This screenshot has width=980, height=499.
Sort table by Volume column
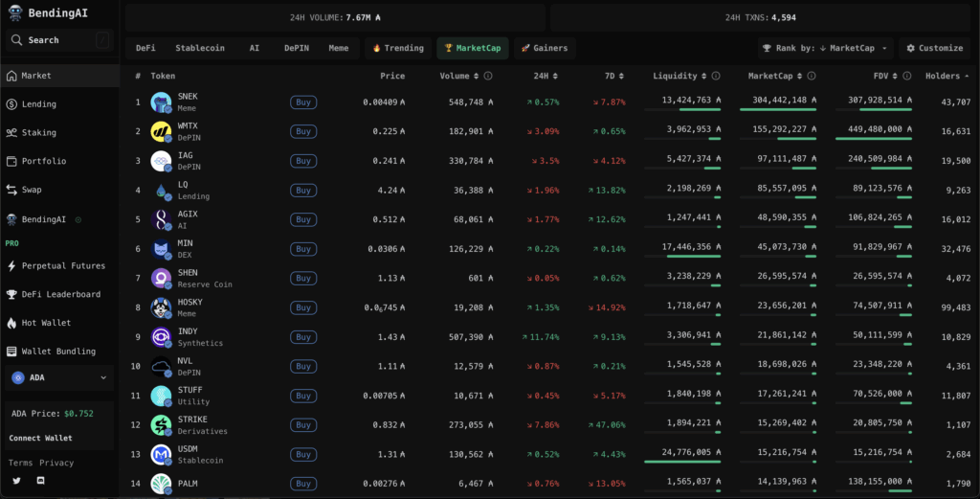(x=458, y=76)
